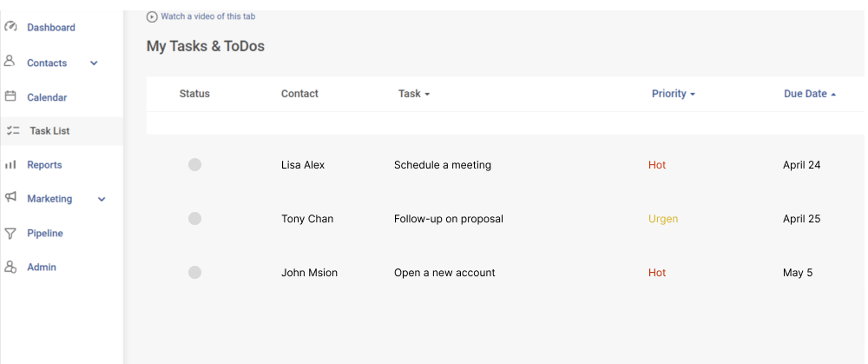
Task: Click the Dashboard gauge icon
Action: point(10,27)
